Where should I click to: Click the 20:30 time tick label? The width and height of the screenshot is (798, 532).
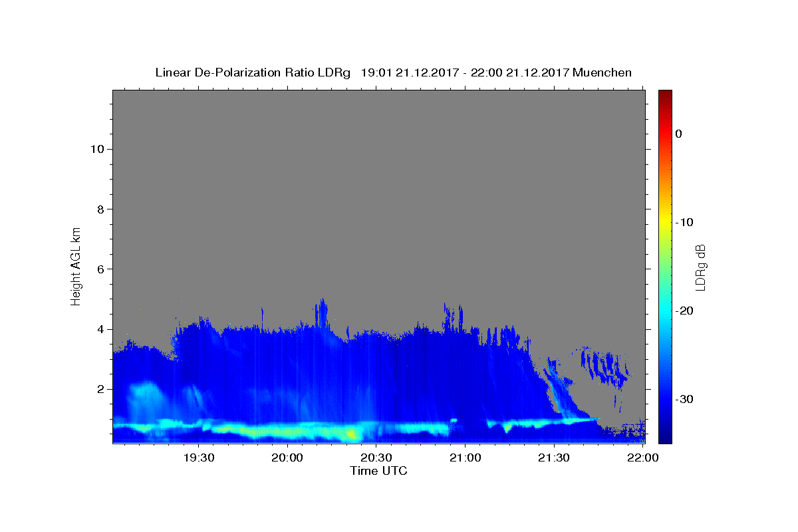tap(376, 458)
